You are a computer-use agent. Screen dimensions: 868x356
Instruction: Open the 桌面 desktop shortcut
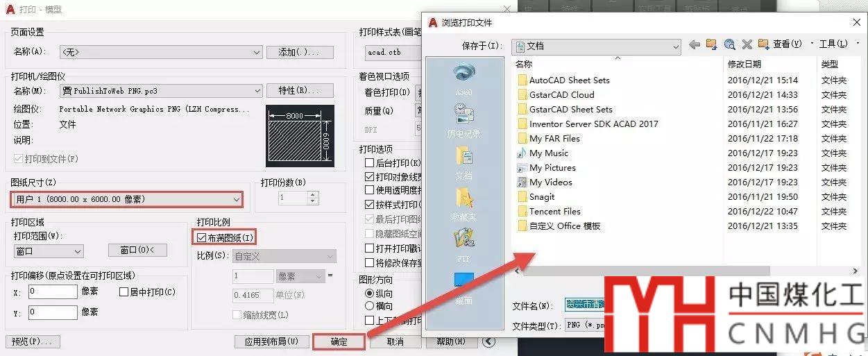pyautogui.click(x=464, y=287)
